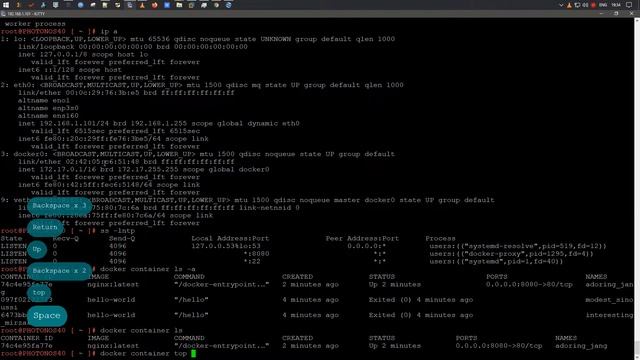
Task: Minimize the KiTTY terminal window
Action: [602, 13]
